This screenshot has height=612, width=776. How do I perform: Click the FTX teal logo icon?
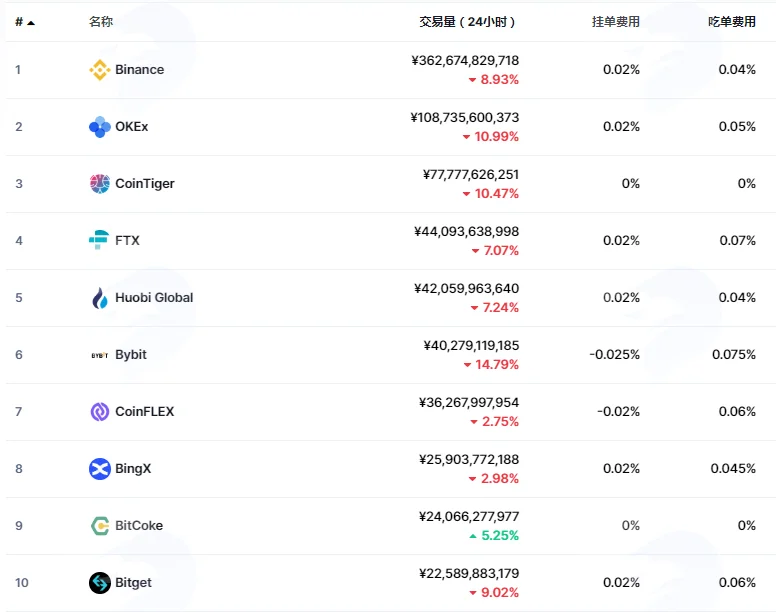[99, 240]
